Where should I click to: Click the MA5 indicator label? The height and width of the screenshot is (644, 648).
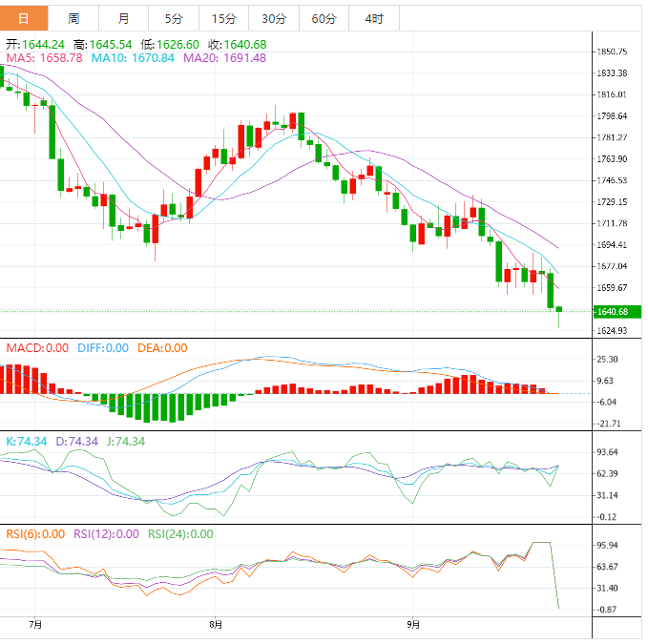[x=45, y=58]
